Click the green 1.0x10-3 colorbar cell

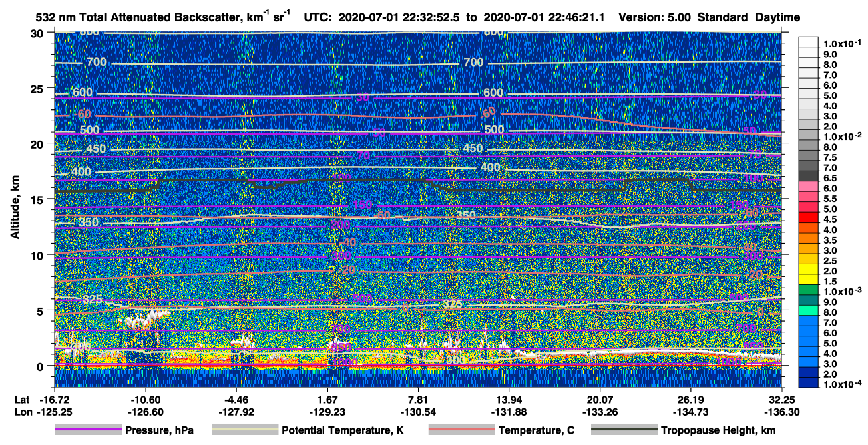pyautogui.click(x=809, y=292)
